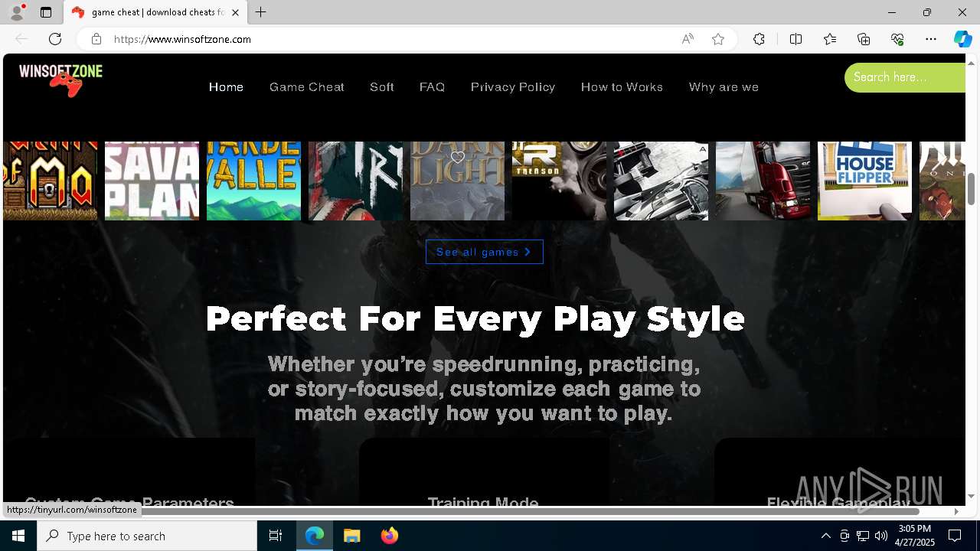Open Game Cheat menu item
This screenshot has width=980, height=551.
click(307, 87)
